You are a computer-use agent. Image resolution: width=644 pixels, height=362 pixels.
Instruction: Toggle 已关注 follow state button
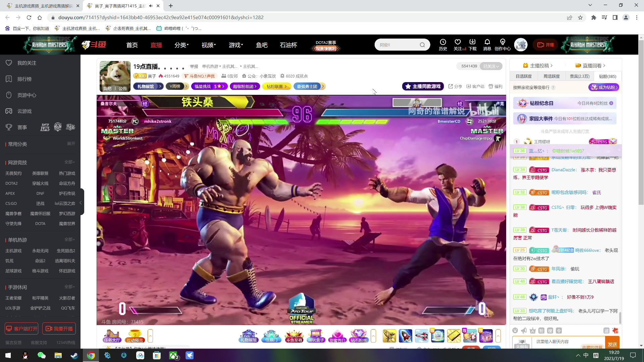[491, 66]
